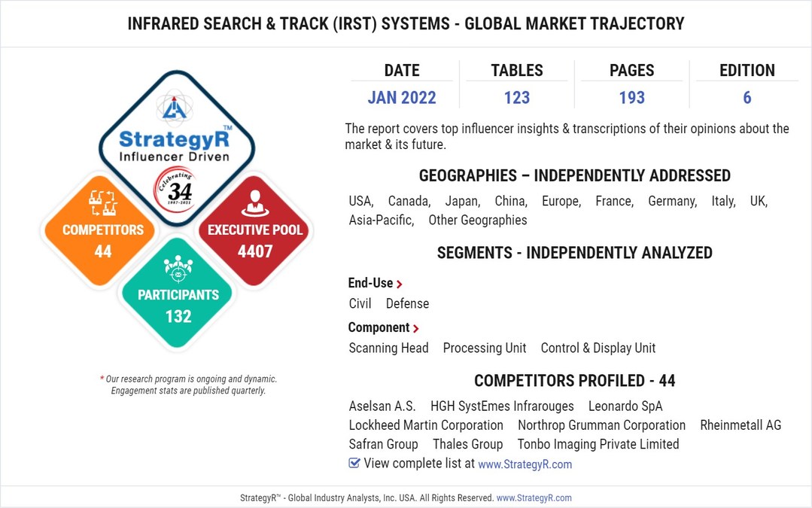Click the Participants group icon
Viewport: 812px width, 508px height.
point(178,269)
